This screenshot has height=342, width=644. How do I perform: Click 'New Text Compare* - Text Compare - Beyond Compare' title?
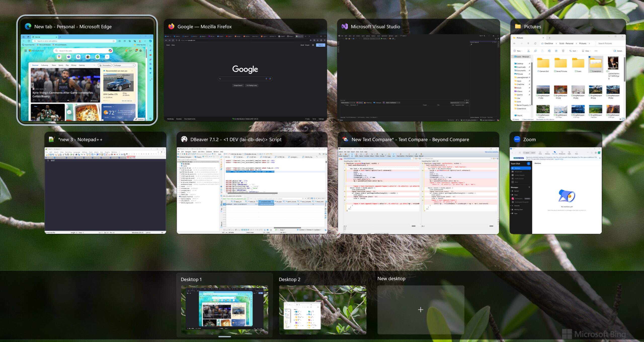coord(410,140)
